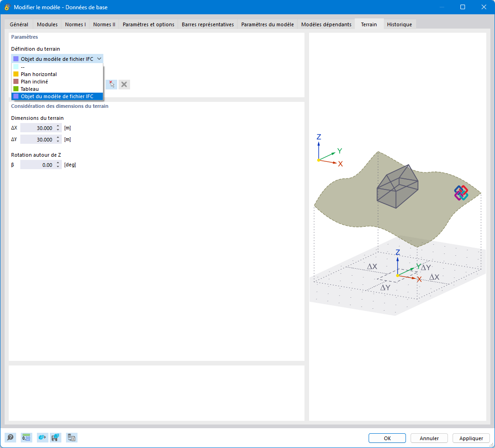Click the IFC logo in the preview image
This screenshot has height=448, width=495.
461,193
